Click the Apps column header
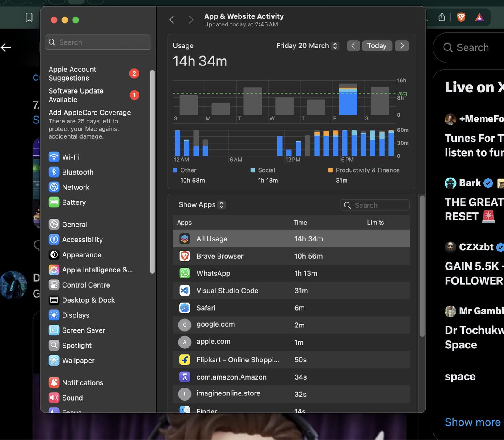The image size is (504, 440). tap(184, 223)
